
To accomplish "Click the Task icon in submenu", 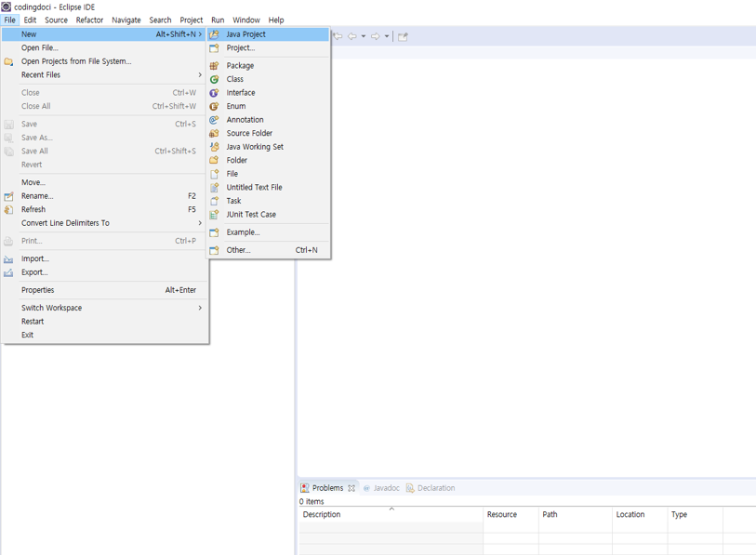I will pos(214,201).
